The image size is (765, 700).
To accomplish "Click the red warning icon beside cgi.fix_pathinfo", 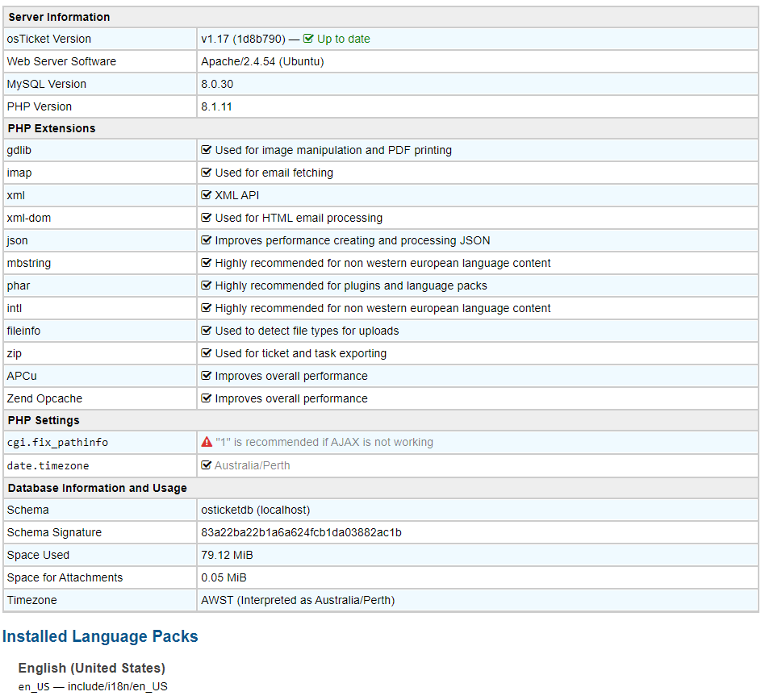I will [207, 442].
